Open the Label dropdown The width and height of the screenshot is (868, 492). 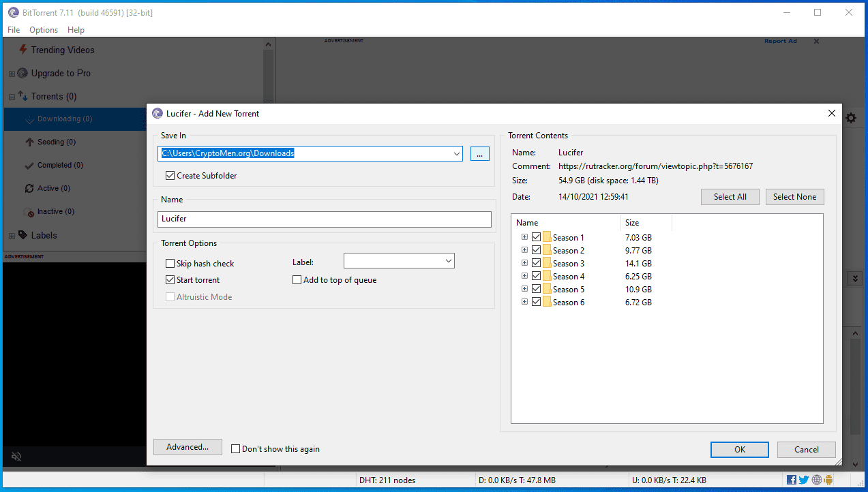(x=448, y=260)
